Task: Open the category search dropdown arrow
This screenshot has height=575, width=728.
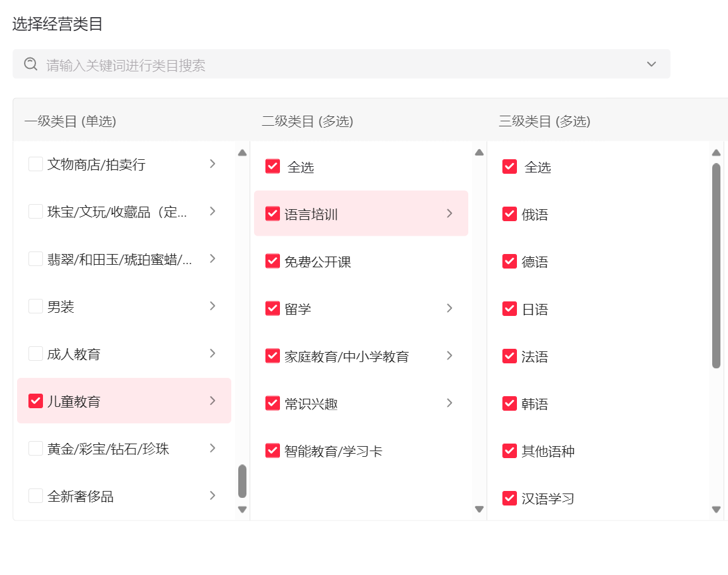Action: pos(652,64)
